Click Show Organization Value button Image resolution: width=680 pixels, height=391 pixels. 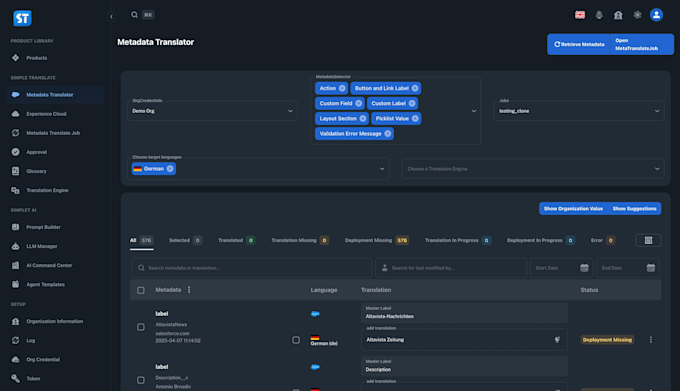pyautogui.click(x=573, y=209)
